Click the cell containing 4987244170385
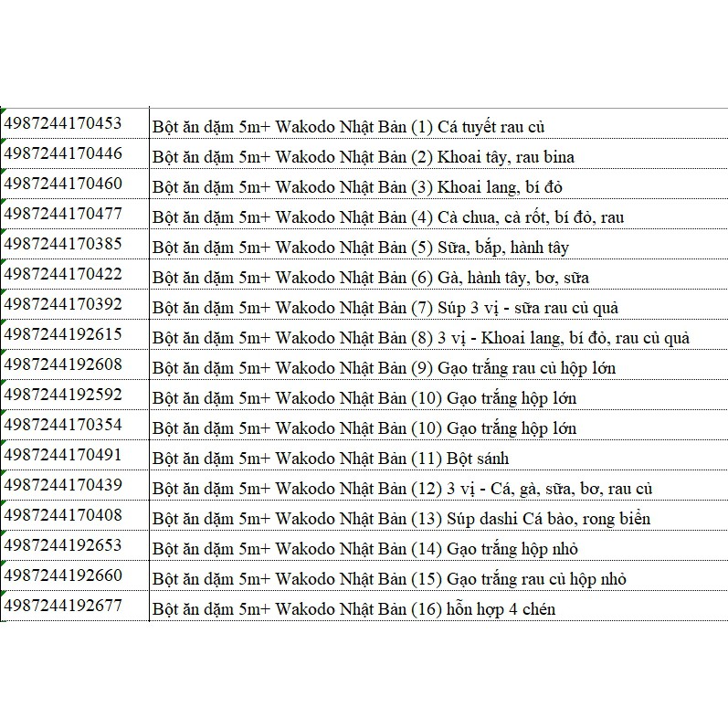728x728 pixels. point(75,244)
